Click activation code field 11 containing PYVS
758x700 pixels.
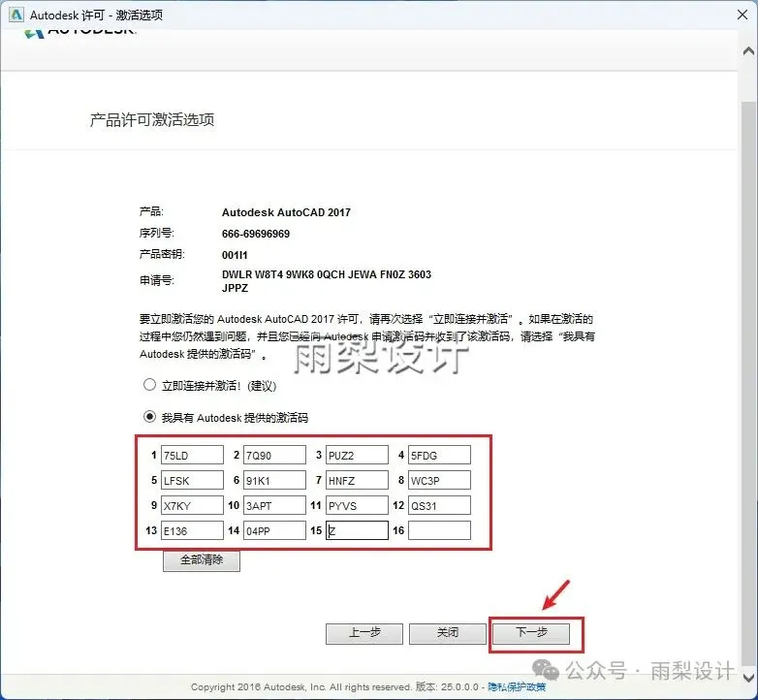[357, 506]
